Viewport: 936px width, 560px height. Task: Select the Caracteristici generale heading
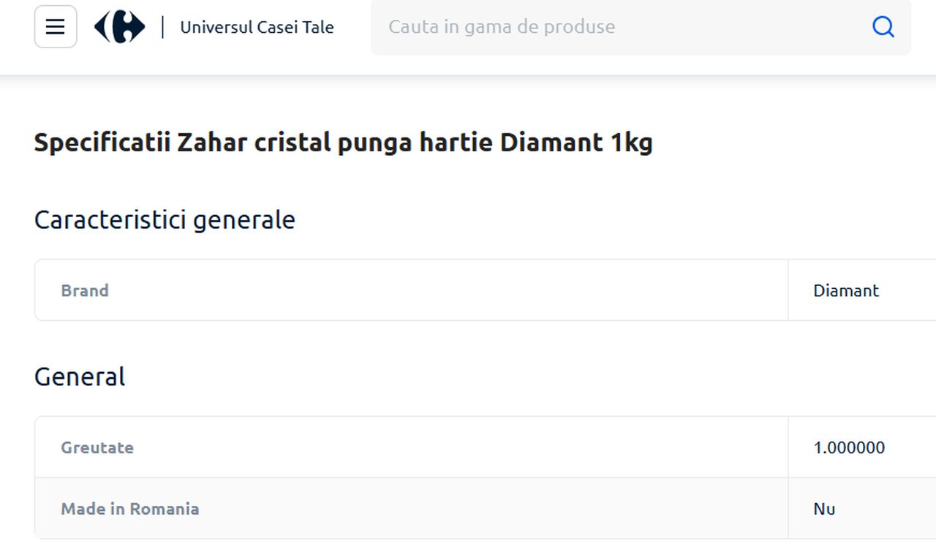click(165, 219)
